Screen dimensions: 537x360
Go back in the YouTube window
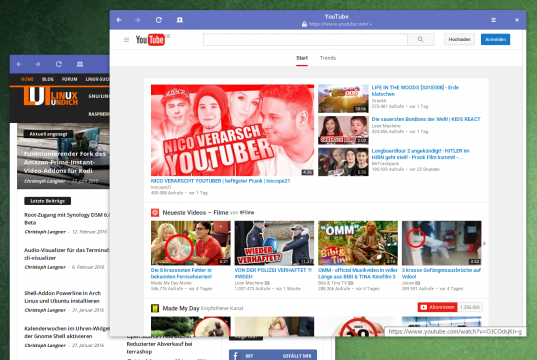pos(119,20)
